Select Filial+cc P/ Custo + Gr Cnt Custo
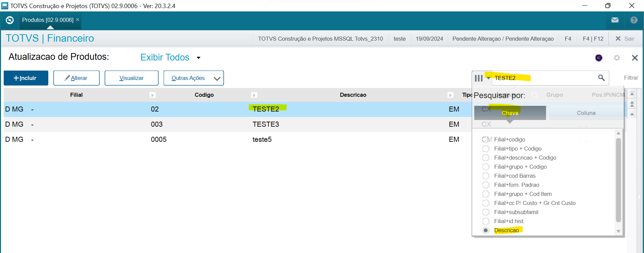The image size is (644, 253). point(486,203)
